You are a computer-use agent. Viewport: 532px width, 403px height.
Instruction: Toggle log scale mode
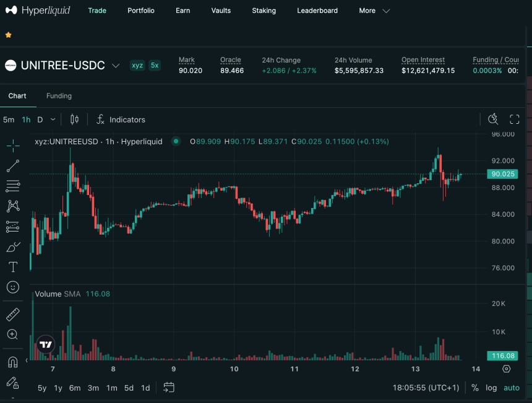491,388
